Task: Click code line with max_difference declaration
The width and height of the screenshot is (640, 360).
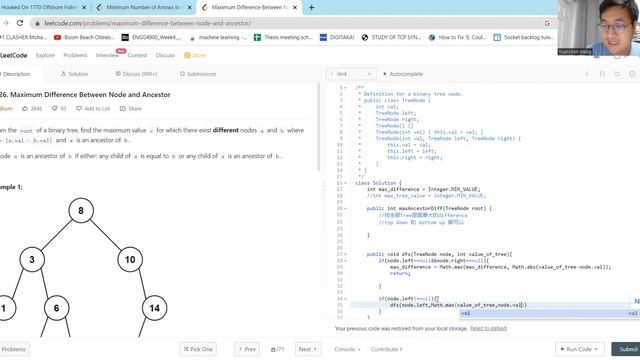Action: [423, 189]
